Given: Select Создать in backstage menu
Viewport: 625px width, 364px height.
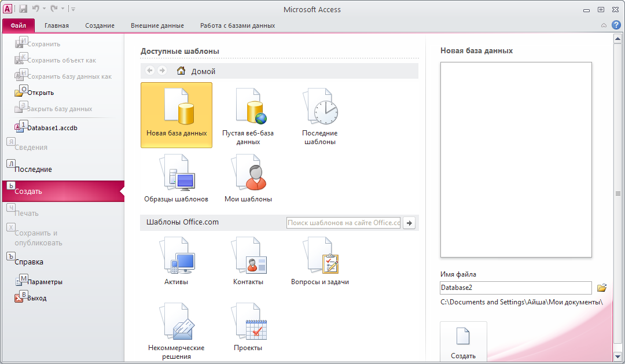Looking at the screenshot, I should [x=64, y=191].
